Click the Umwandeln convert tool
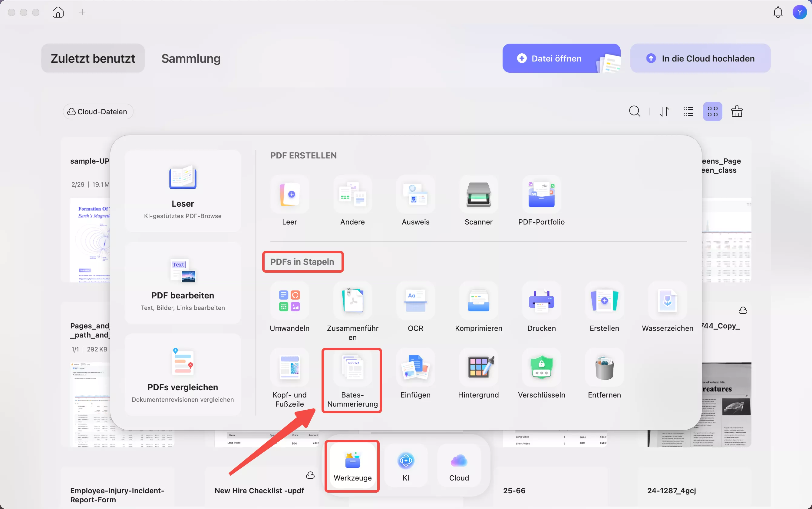812x509 pixels. coord(289,301)
